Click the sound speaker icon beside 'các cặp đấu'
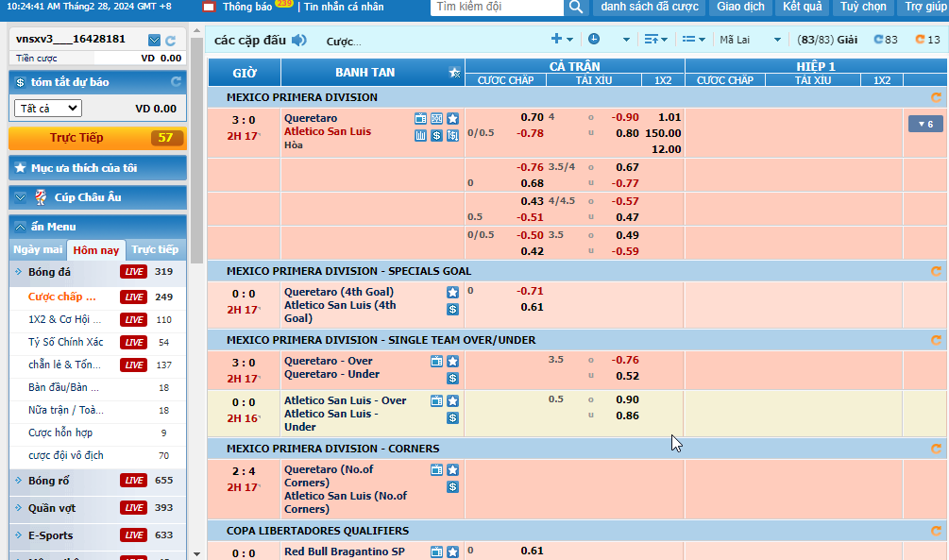949x560 pixels. [299, 40]
